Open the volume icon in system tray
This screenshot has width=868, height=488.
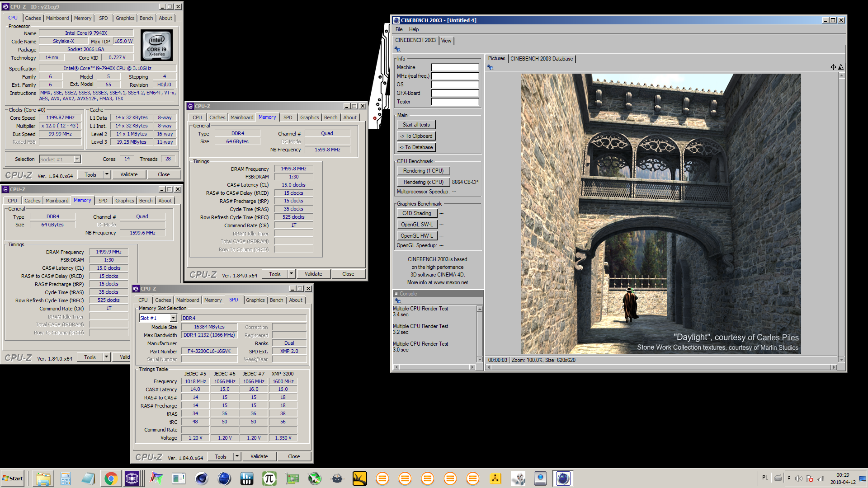[x=799, y=479]
